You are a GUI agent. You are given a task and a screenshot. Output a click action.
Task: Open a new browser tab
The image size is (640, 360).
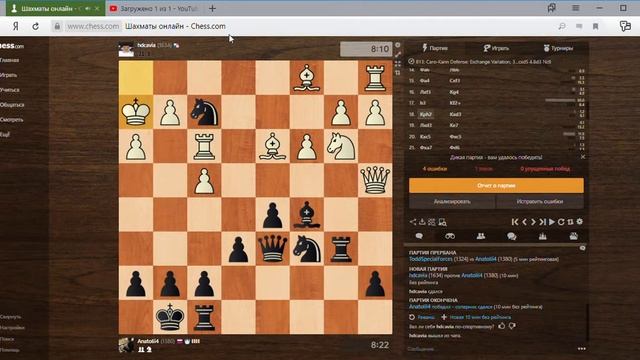coord(212,8)
